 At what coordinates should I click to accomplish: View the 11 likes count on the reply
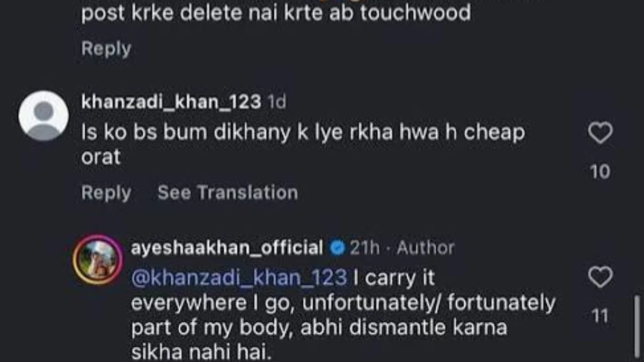pos(600,316)
